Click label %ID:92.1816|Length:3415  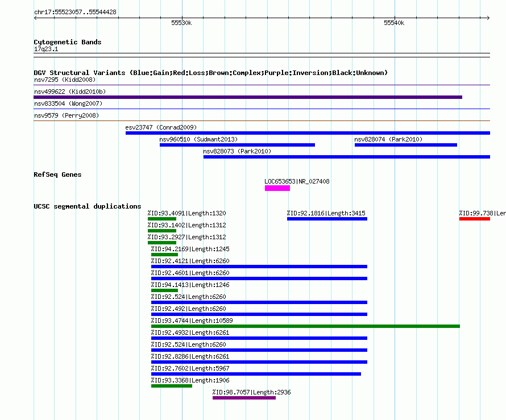click(326, 213)
